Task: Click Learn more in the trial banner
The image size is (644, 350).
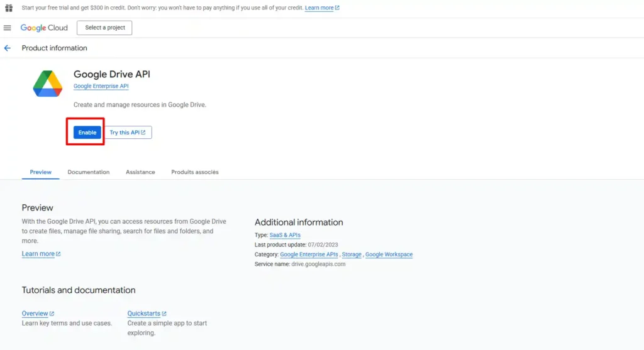Action: [x=319, y=8]
